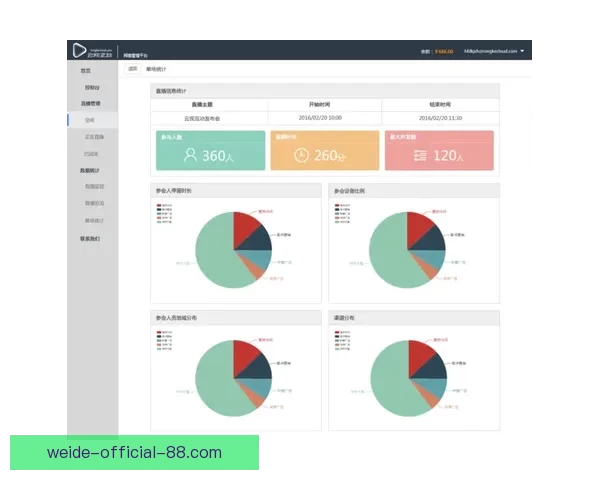Toggle first red legend entry in 参会人停留时长 chart

(159, 205)
